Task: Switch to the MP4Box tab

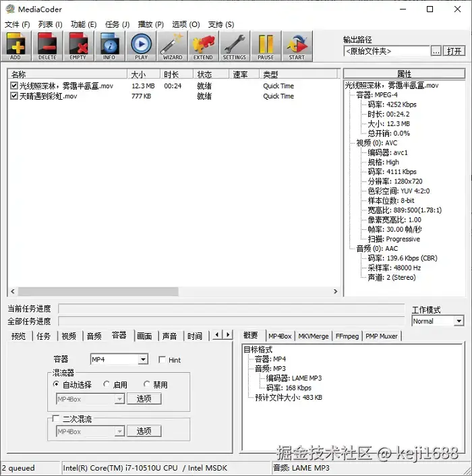Action: point(280,336)
